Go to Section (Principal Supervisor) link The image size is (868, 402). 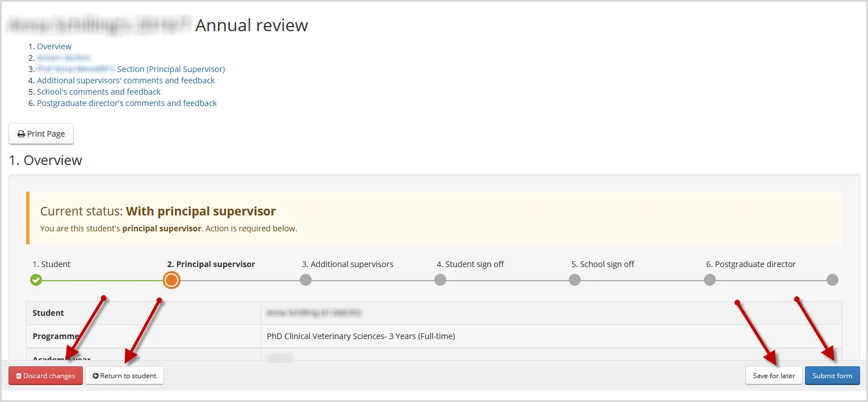tap(170, 69)
